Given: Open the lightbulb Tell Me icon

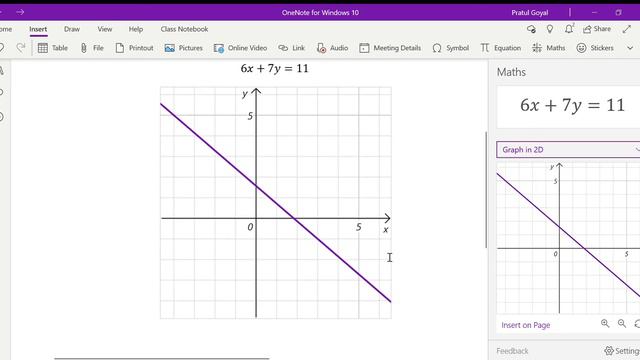Looking at the screenshot, I should [550, 29].
